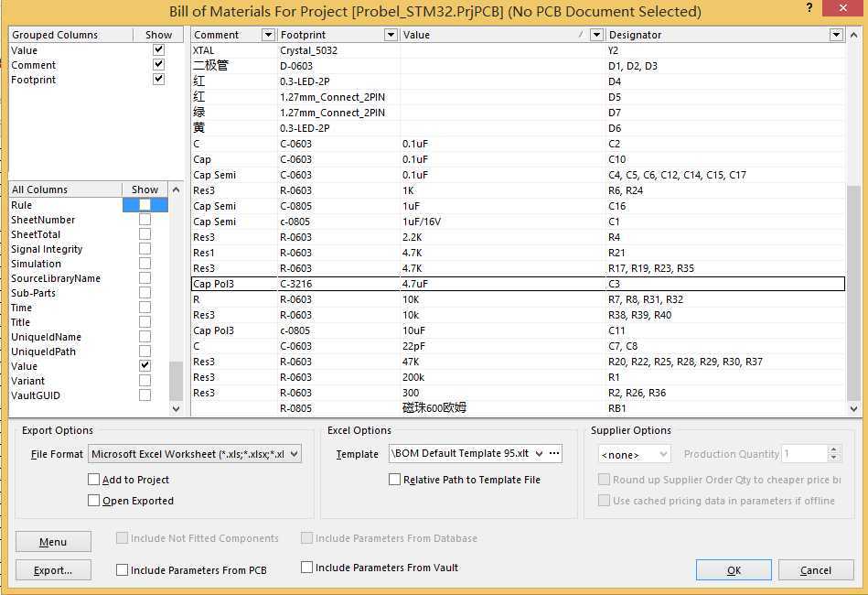The image size is (868, 595).
Task: Uncheck Show for grouped Value column
Action: click(x=158, y=49)
